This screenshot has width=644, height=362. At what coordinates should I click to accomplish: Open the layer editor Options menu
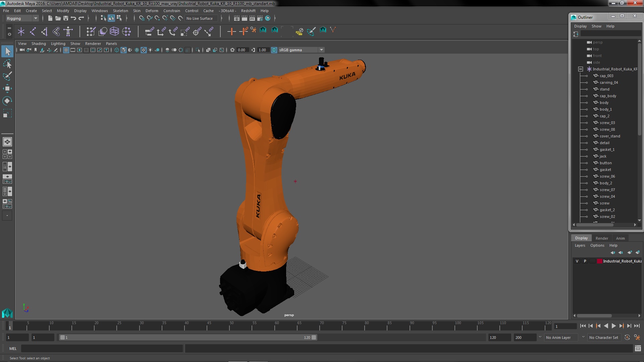[x=597, y=245]
